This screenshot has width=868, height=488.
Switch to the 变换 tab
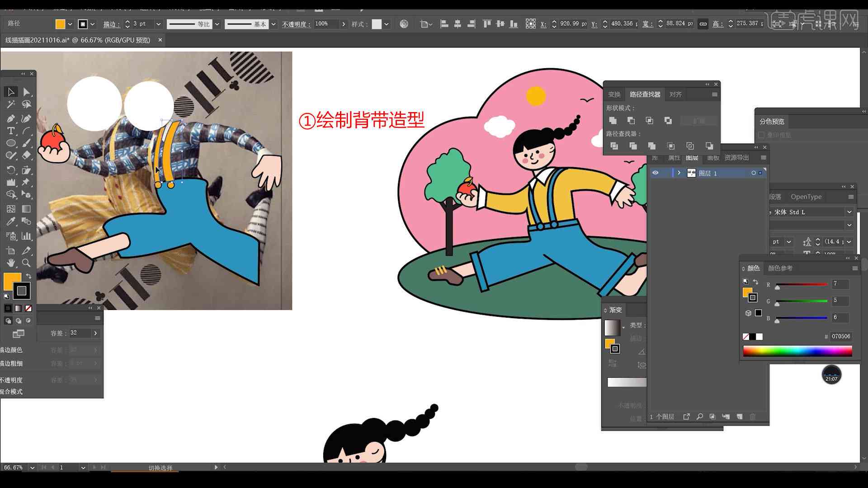coord(614,94)
